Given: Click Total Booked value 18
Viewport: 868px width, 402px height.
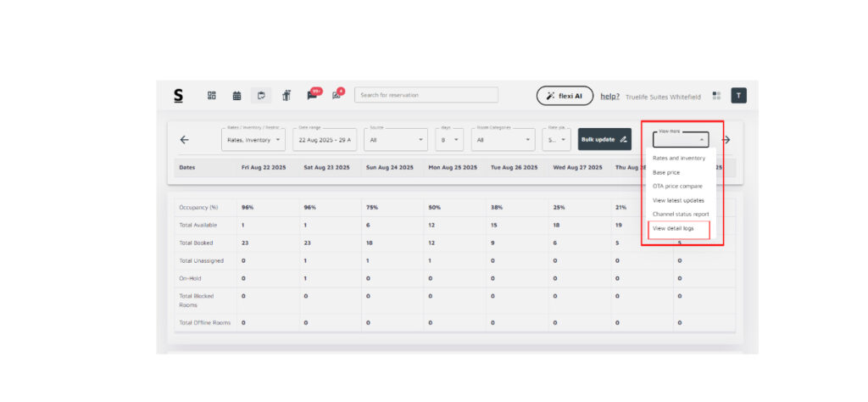Looking at the screenshot, I should (369, 243).
